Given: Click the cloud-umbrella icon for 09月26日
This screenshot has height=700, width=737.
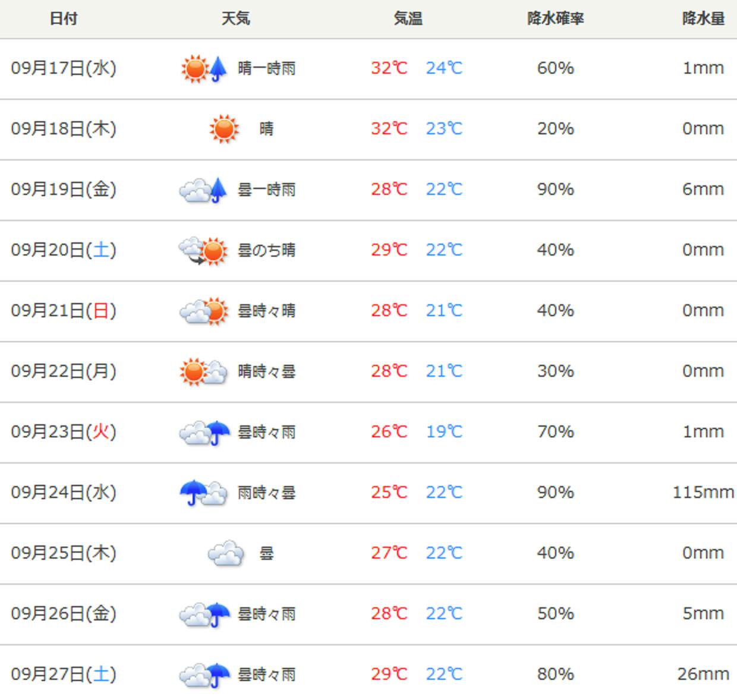Looking at the screenshot, I should [204, 614].
